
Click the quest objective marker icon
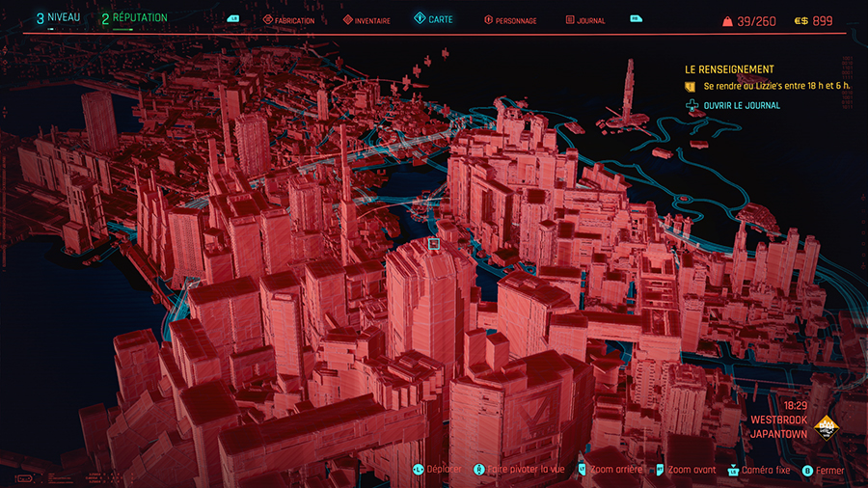point(690,87)
